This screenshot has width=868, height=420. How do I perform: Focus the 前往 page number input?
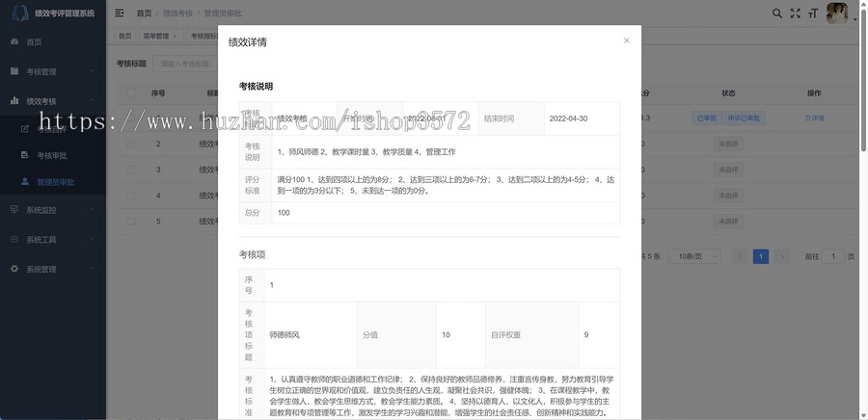coord(833,256)
